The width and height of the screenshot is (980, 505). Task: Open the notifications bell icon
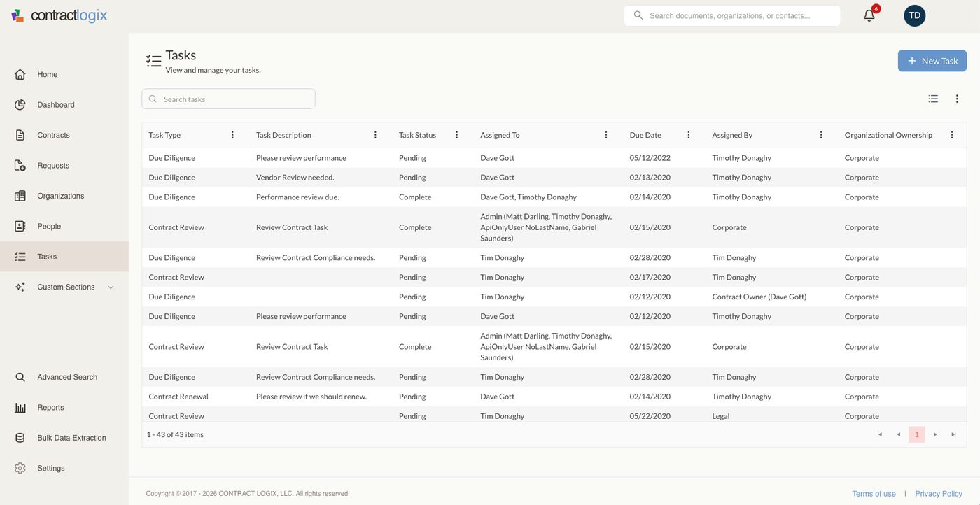(x=869, y=15)
